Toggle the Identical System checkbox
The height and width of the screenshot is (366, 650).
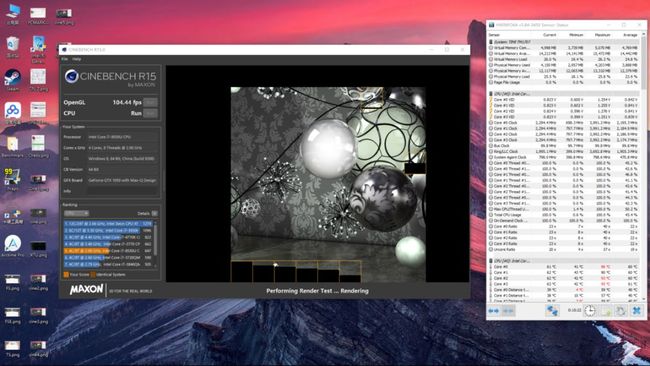point(93,274)
